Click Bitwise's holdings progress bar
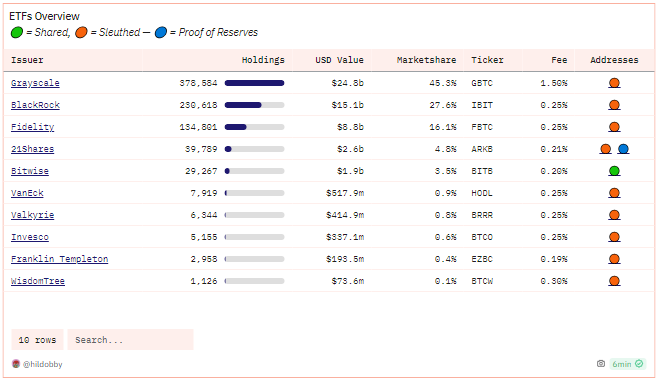659x380 pixels. (255, 171)
